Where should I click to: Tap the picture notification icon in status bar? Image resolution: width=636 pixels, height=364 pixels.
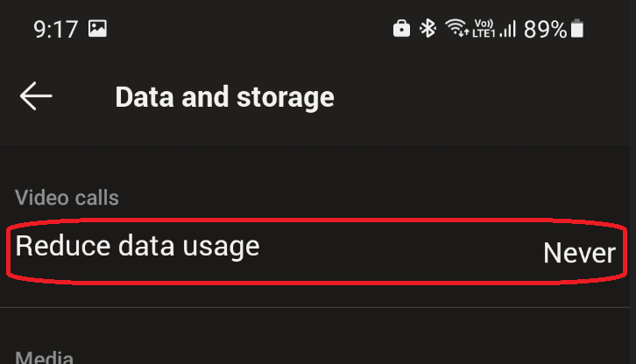[x=97, y=29]
